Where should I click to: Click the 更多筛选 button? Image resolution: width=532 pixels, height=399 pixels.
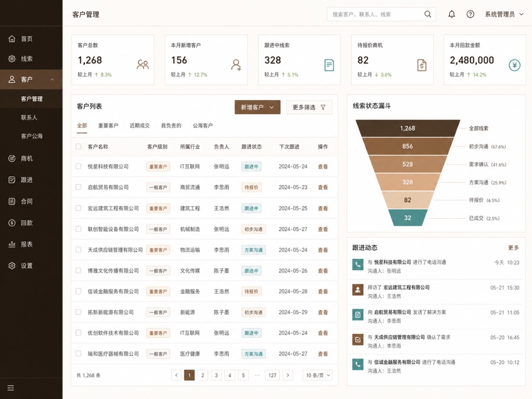(309, 107)
